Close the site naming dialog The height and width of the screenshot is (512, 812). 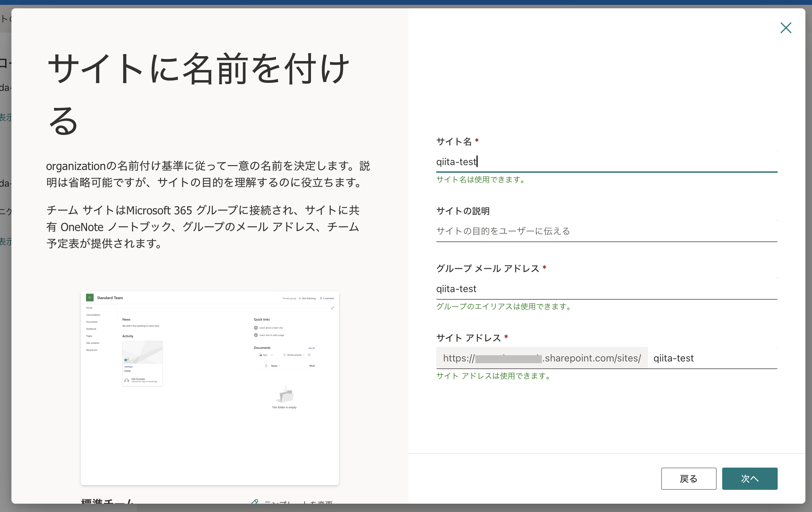pos(786,28)
